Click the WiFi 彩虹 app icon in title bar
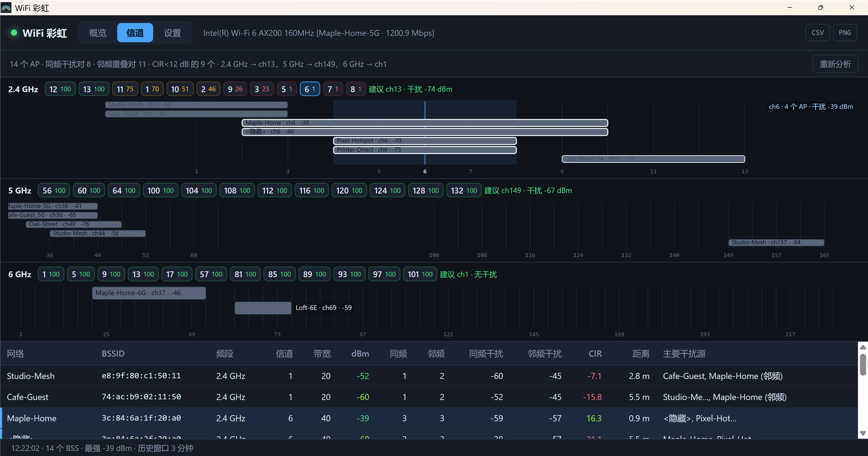 point(6,8)
